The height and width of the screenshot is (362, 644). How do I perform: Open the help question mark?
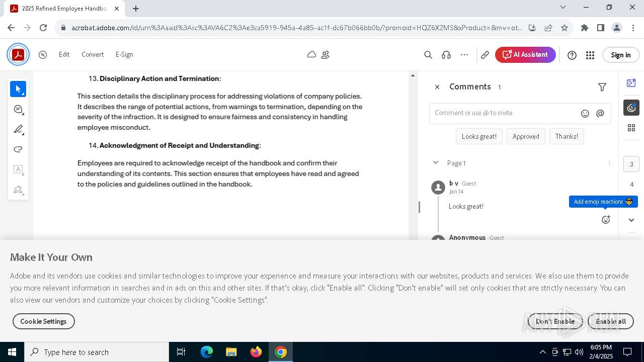click(x=572, y=55)
